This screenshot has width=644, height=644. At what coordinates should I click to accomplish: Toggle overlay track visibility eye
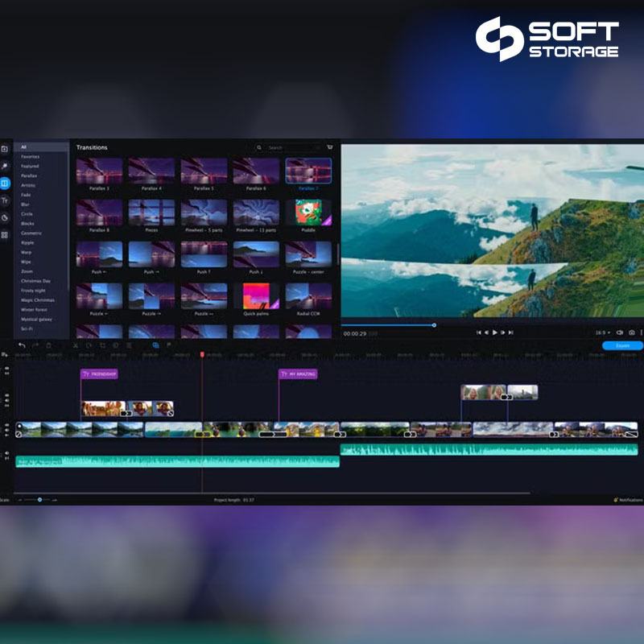click(7, 395)
